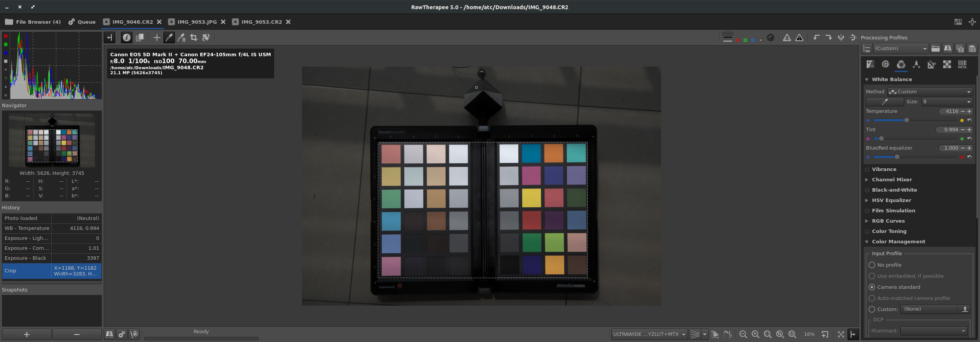Open the white balance Method dropdown
Screen dimensions: 980x342
point(930,92)
